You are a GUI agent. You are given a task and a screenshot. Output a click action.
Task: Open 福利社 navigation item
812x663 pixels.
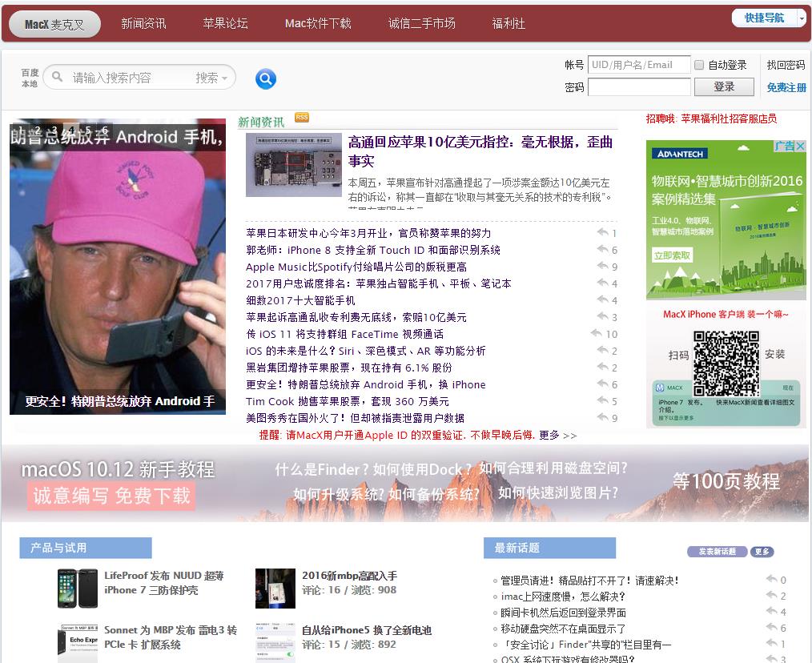508,23
